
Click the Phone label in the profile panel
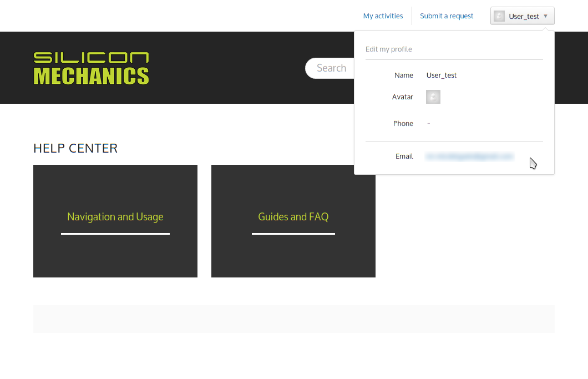[403, 123]
